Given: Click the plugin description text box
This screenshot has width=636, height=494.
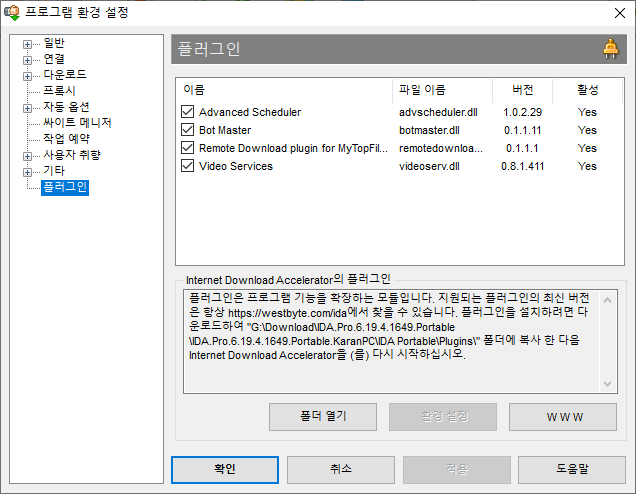Looking at the screenshot, I should (400, 342).
